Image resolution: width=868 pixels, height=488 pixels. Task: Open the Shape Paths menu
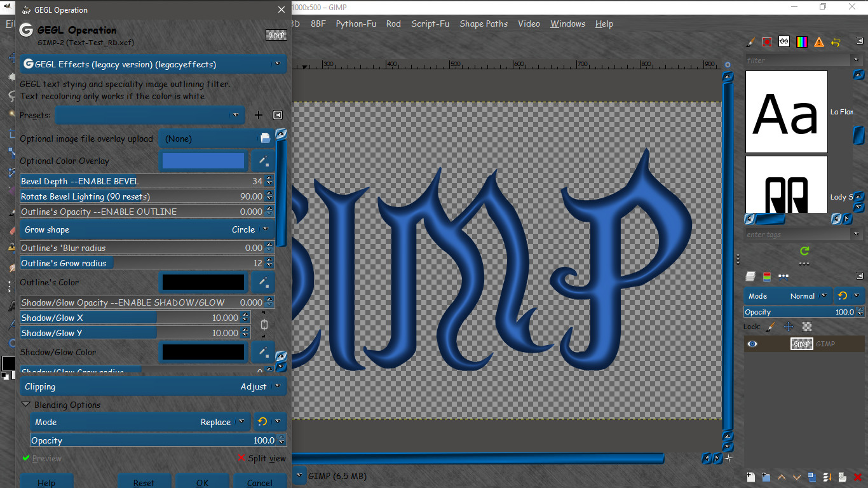[484, 24]
